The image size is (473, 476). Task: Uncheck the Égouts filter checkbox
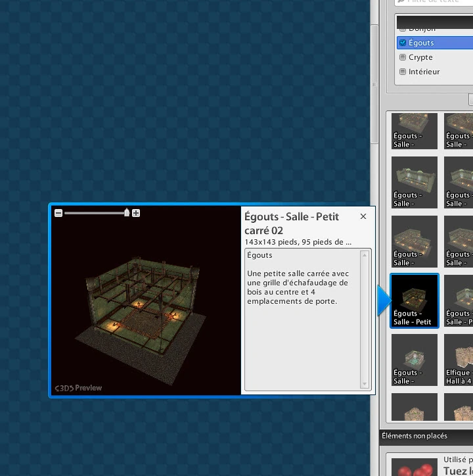pos(403,43)
